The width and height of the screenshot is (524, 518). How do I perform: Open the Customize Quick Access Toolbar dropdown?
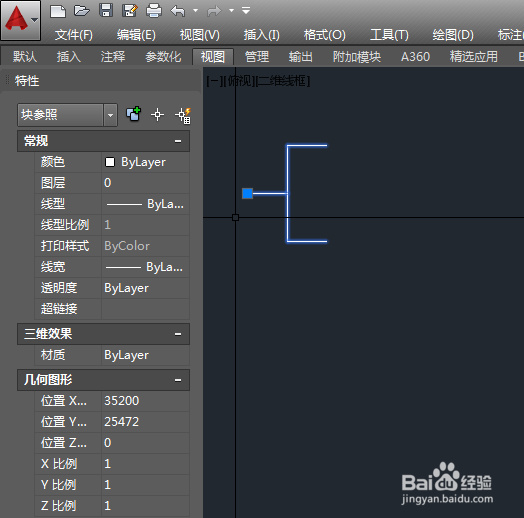pyautogui.click(x=246, y=11)
